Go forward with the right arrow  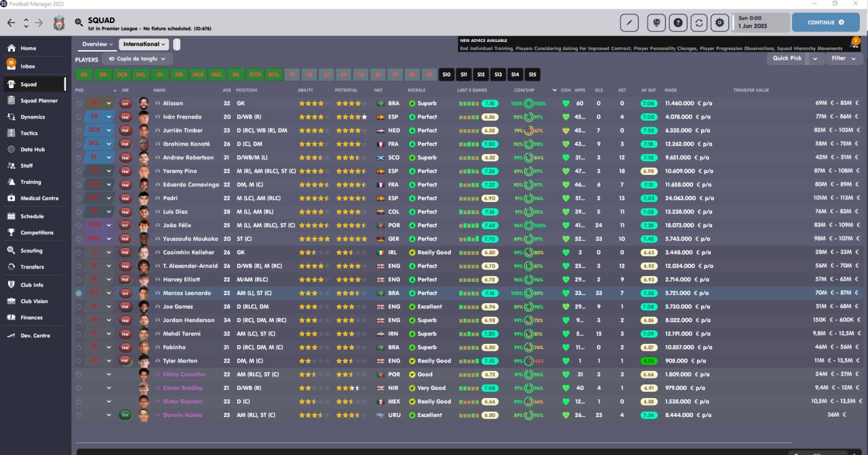39,22
